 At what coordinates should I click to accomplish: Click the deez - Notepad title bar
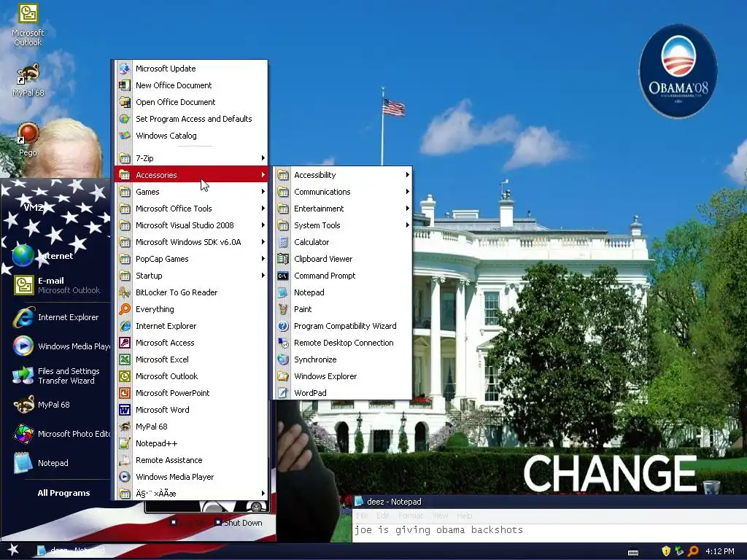click(550, 502)
